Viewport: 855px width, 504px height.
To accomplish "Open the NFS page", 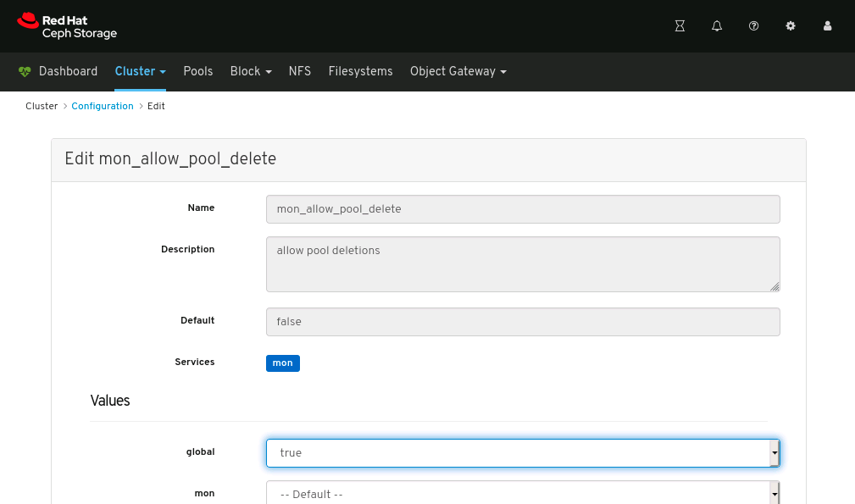I will (300, 71).
